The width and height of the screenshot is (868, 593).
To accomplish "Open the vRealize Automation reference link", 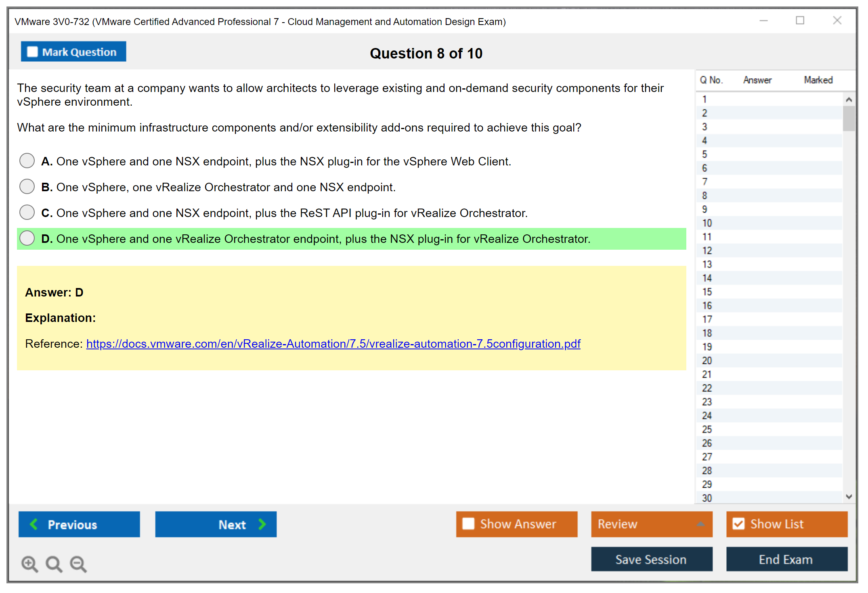I will pyautogui.click(x=333, y=344).
